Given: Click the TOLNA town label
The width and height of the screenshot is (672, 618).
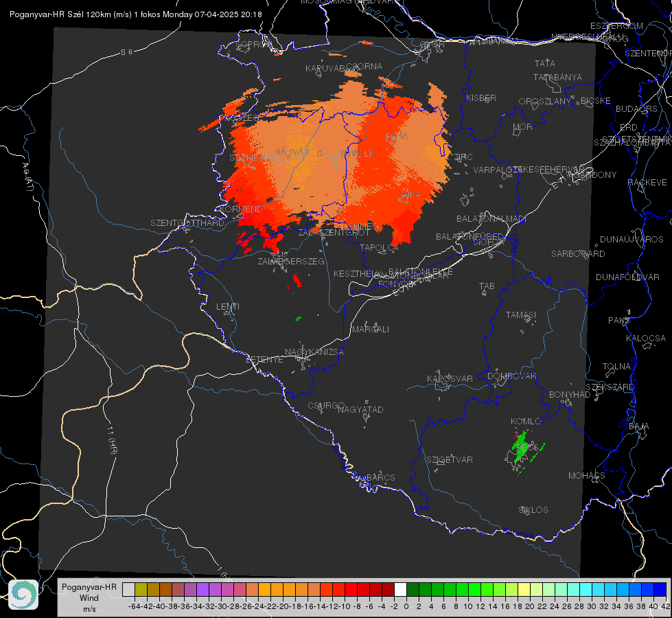Looking at the screenshot, I should pos(616,367).
